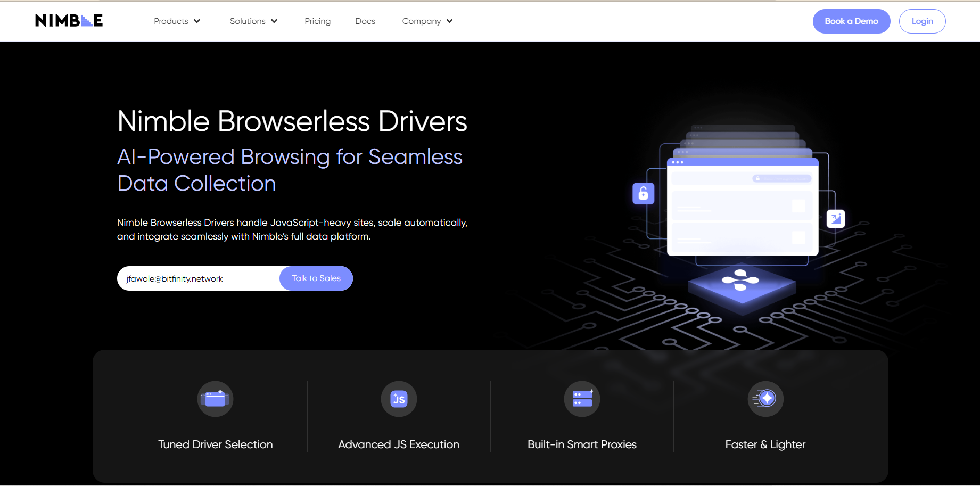Screen dimensions: 980x486
Task: Go to the Pricing page
Action: (317, 21)
